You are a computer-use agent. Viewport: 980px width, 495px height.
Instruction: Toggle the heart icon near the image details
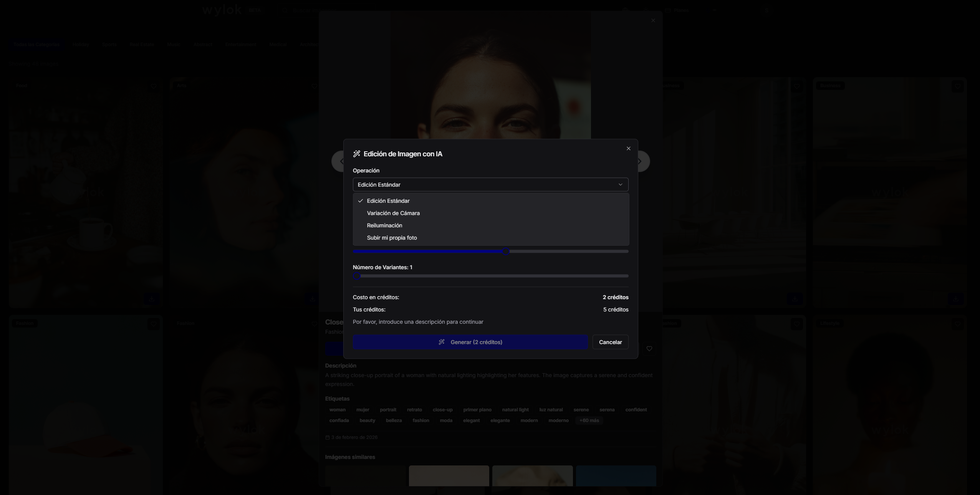click(x=649, y=349)
